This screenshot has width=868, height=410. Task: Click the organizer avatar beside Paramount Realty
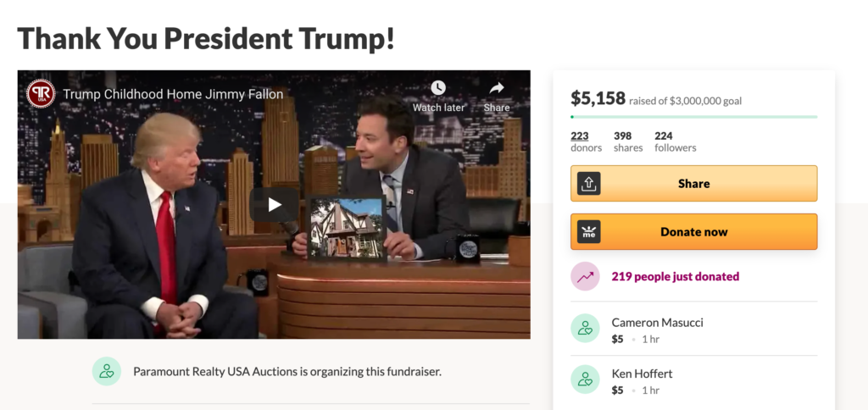click(x=106, y=371)
